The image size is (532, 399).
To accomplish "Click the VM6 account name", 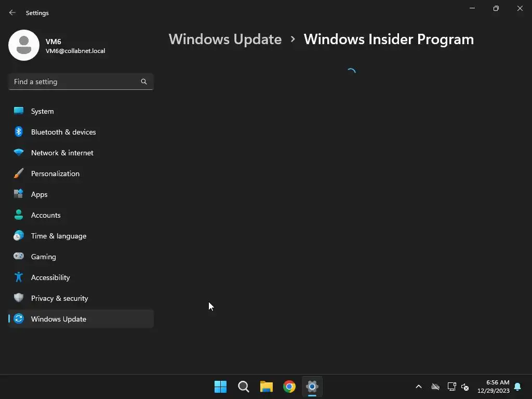I will point(54,42).
